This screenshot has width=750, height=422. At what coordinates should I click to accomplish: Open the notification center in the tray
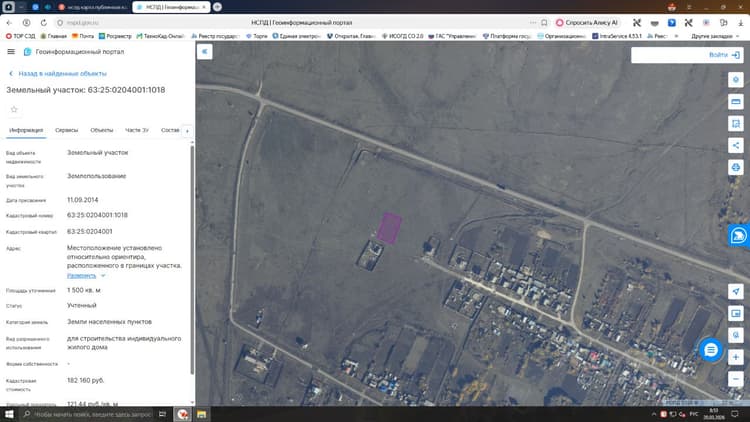pos(736,414)
